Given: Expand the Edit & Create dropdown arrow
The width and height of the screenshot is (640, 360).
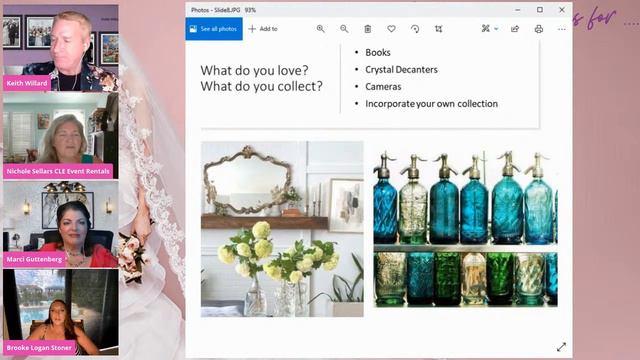Looking at the screenshot, I should pos(496,29).
